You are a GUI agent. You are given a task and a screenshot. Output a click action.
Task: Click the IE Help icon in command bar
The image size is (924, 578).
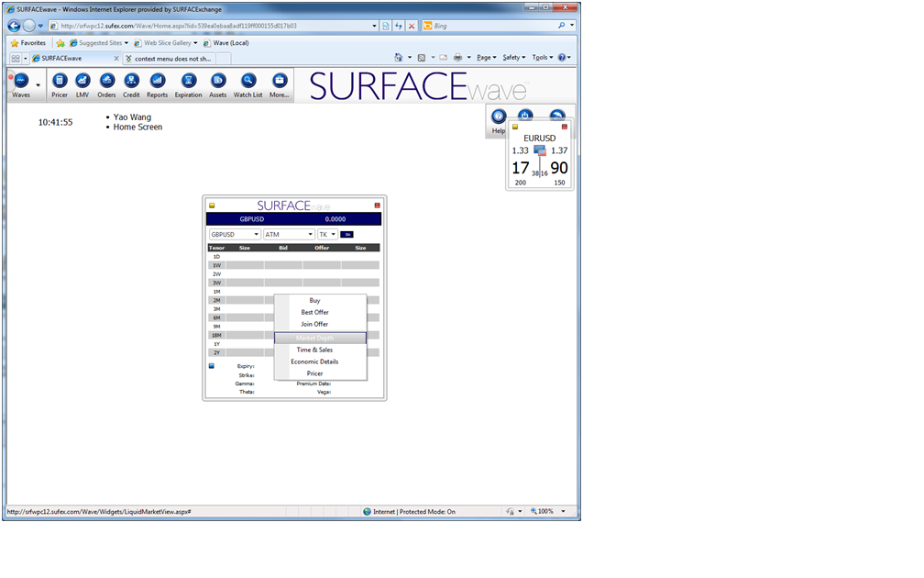562,58
